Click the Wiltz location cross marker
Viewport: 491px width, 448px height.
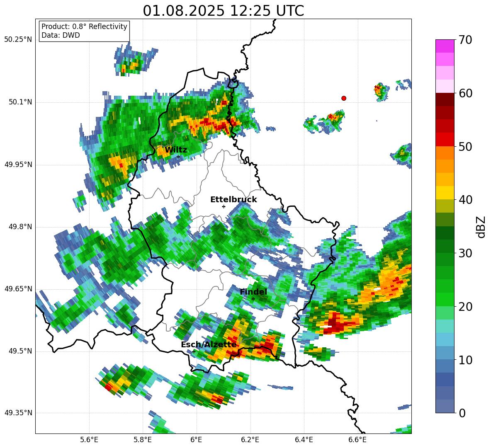178,157
